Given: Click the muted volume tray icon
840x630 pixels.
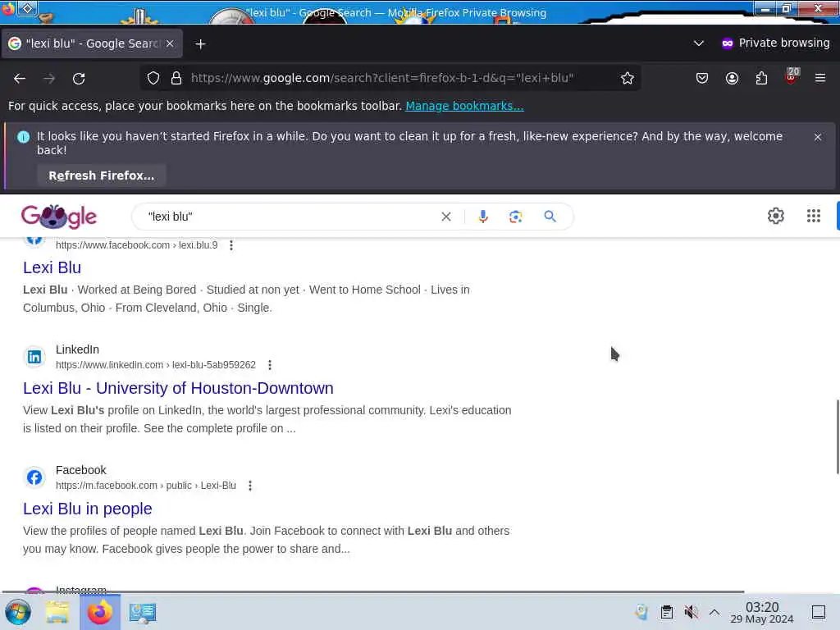Looking at the screenshot, I should [691, 612].
